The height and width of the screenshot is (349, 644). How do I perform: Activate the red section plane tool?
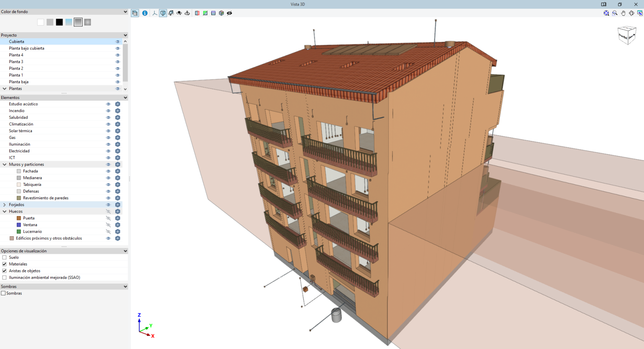point(197,13)
